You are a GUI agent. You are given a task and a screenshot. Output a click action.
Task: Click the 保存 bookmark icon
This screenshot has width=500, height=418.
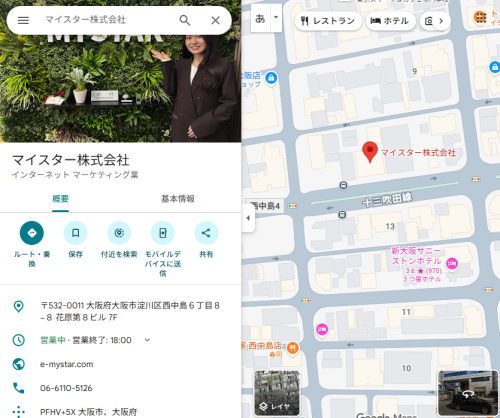coord(75,233)
